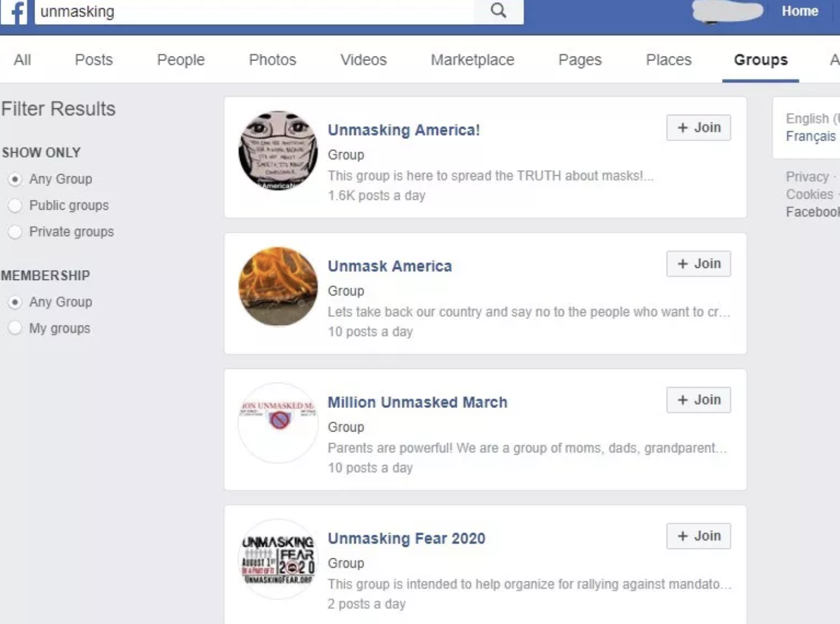The width and height of the screenshot is (840, 624).
Task: Join the Unmasking America! group
Action: coord(698,127)
